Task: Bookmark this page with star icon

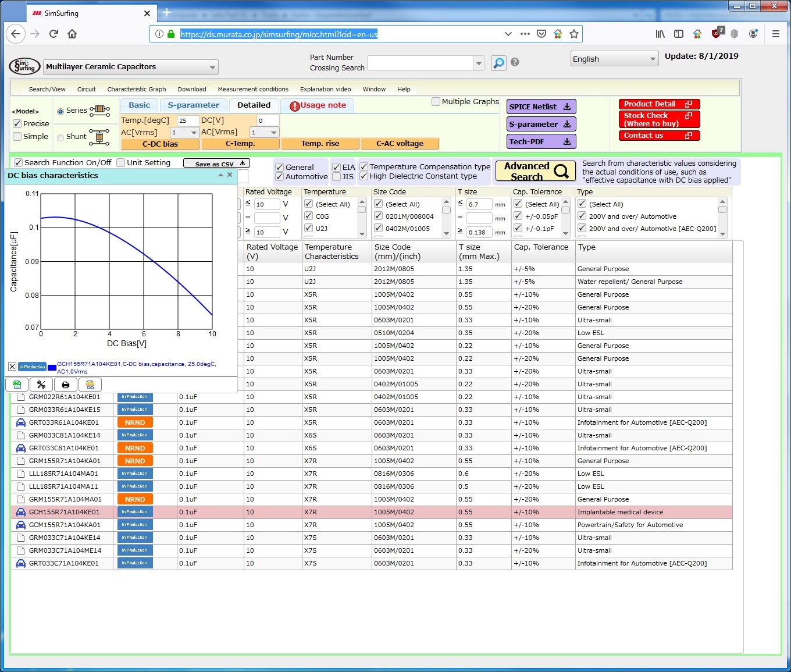Action: coord(574,34)
